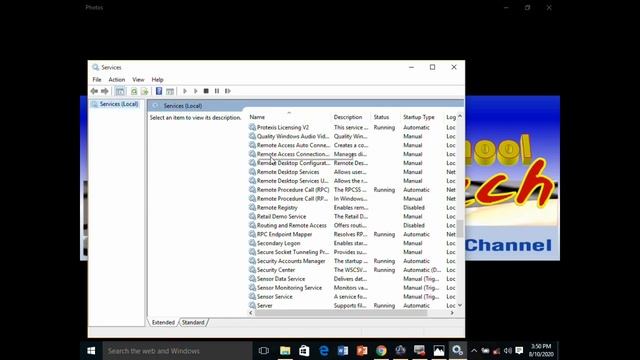Image resolution: width=640 pixels, height=360 pixels.
Task: Open the Action Center notification icon
Action: [519, 351]
